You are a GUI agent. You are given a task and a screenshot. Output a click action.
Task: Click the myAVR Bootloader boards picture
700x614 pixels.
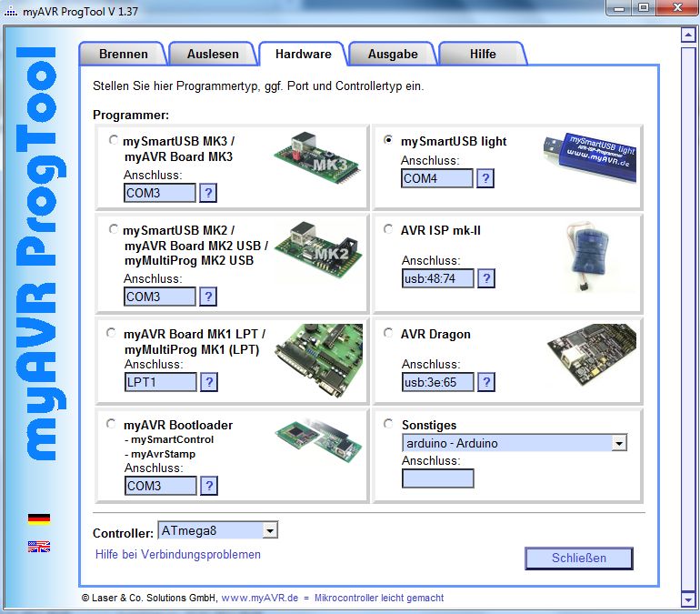point(319,439)
